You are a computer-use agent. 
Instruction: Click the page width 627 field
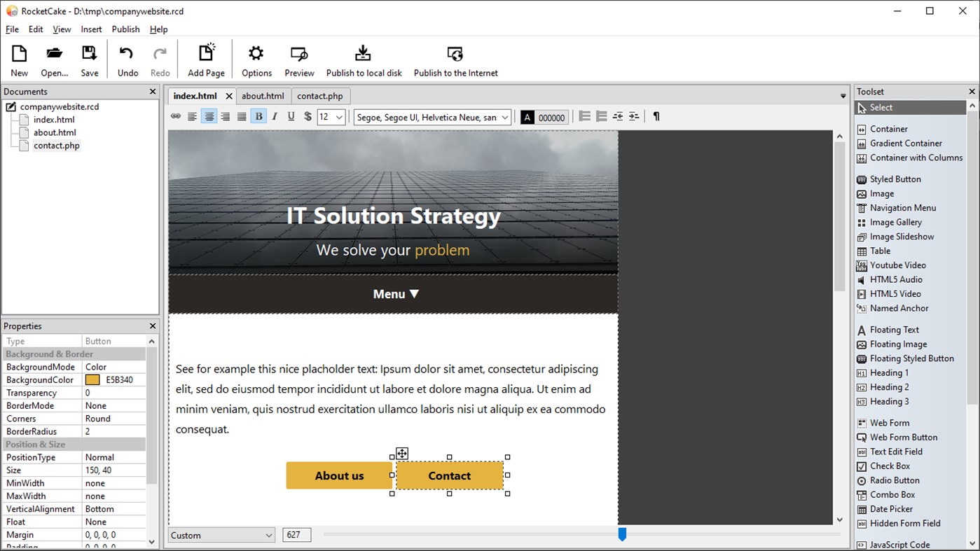click(x=296, y=535)
